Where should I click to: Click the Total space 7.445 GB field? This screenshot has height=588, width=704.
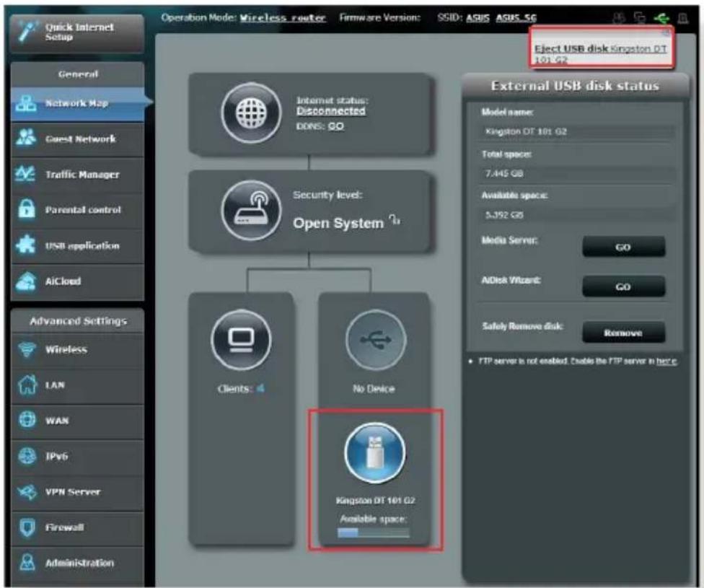tap(576, 173)
